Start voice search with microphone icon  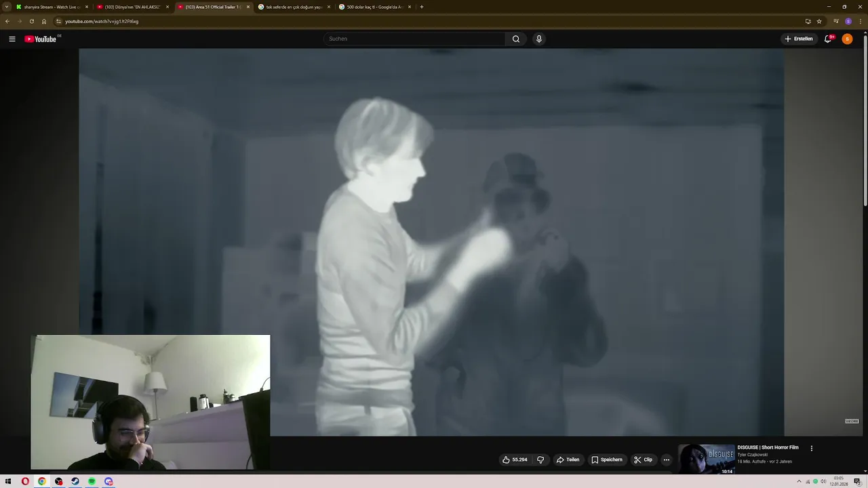(x=539, y=39)
